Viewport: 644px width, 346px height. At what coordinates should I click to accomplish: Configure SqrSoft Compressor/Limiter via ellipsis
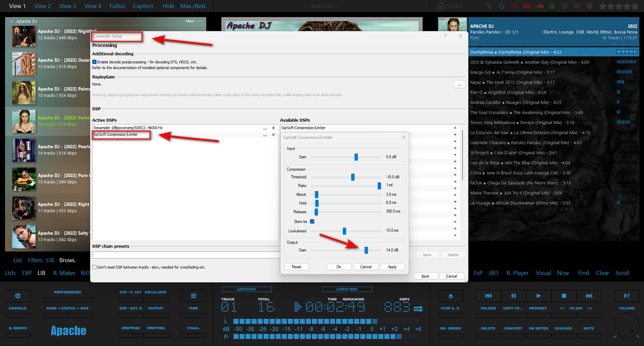coord(265,135)
